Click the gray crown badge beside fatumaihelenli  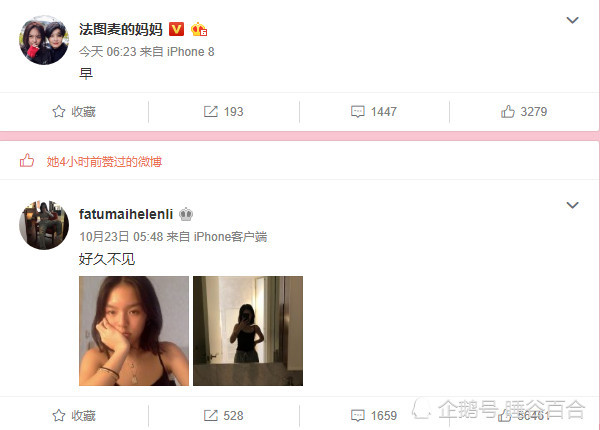pyautogui.click(x=186, y=214)
